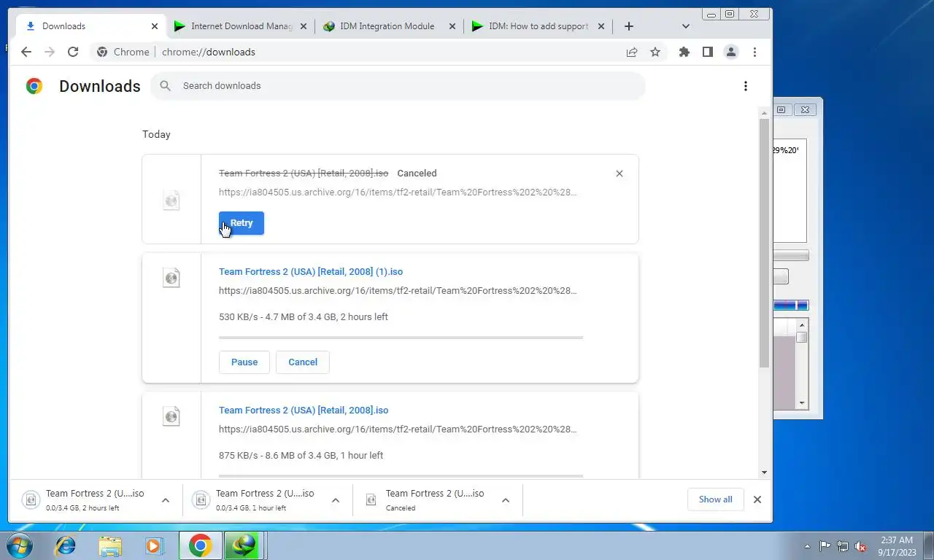Click the IDM window's blue progress bar

791,305
